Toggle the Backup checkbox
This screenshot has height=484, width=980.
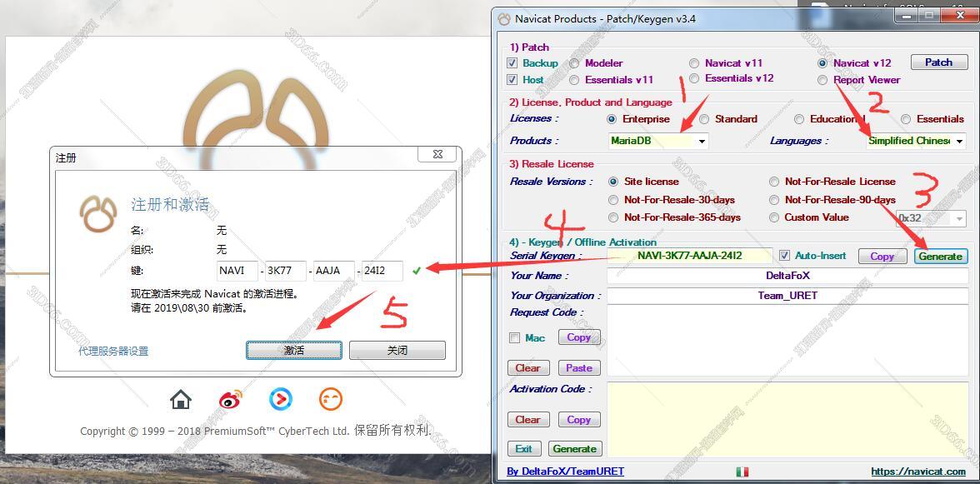click(x=512, y=63)
